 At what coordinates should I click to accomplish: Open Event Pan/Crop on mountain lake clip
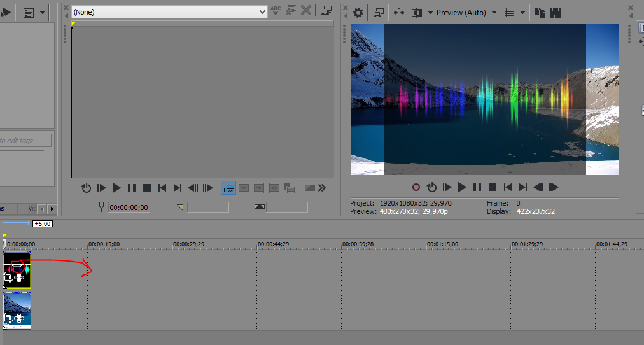tap(8, 318)
